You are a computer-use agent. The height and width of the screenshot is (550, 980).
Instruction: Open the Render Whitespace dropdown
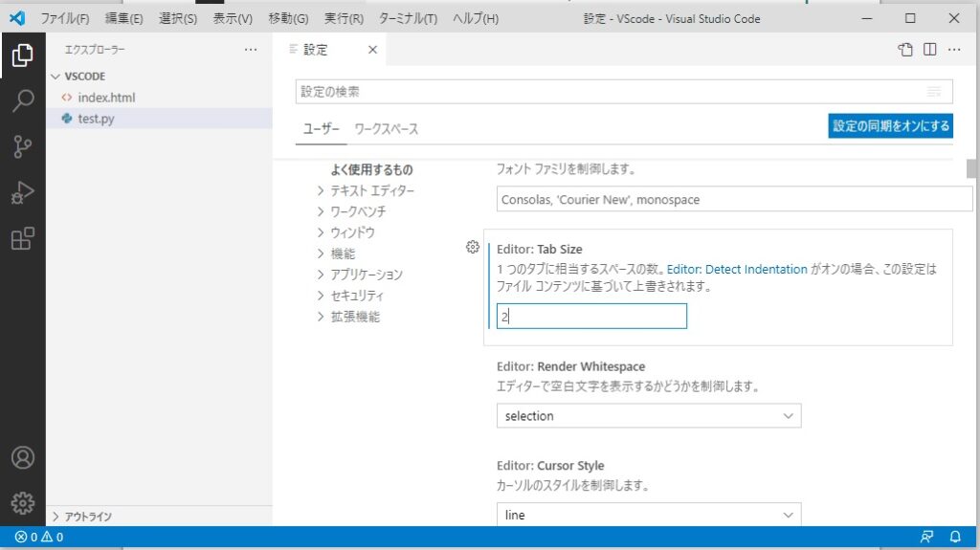[649, 416]
